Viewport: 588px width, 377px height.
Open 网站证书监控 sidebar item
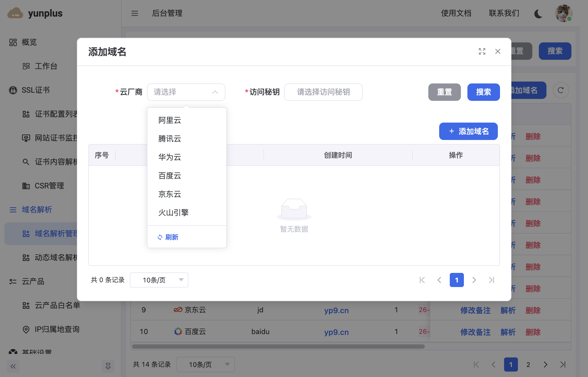pos(56,138)
